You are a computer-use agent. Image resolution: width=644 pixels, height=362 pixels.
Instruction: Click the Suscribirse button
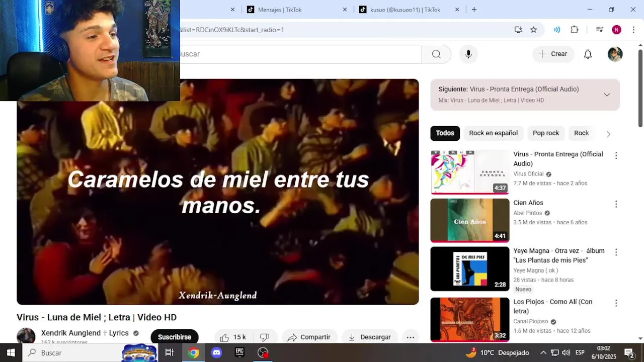[175, 337]
